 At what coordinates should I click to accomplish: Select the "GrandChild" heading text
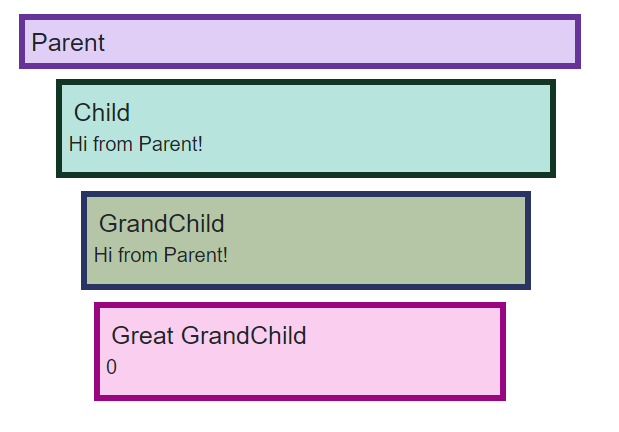(161, 224)
